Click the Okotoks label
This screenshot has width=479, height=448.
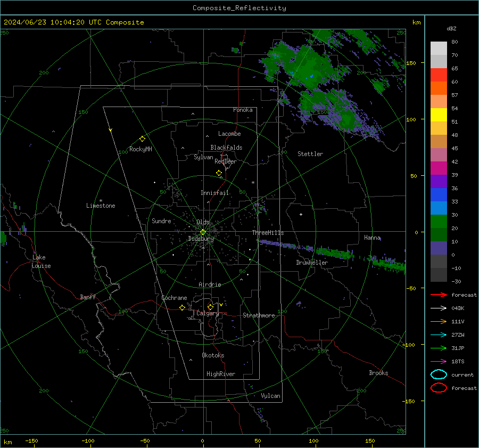coord(213,355)
